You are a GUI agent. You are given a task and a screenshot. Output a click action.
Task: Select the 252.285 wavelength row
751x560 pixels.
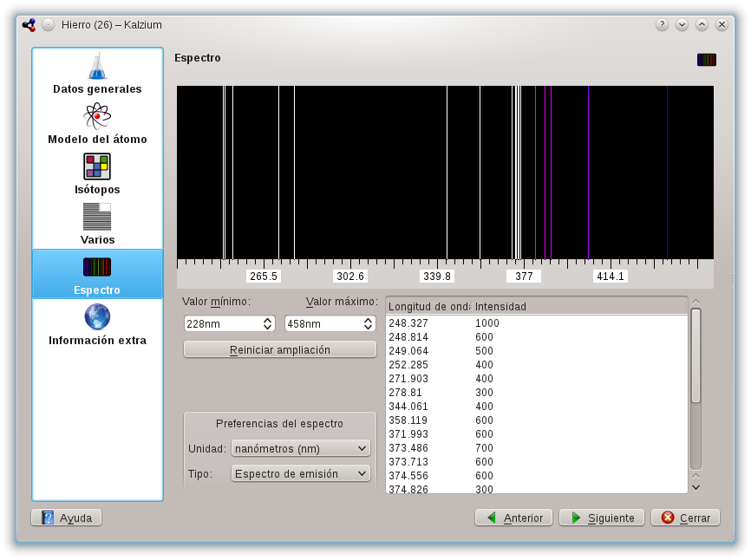(x=537, y=365)
